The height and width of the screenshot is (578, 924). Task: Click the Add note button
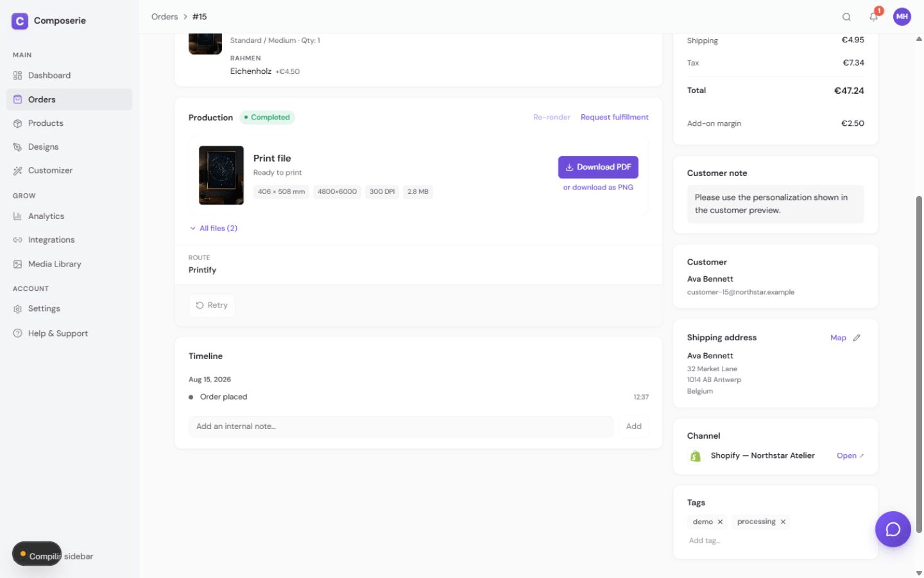(x=634, y=426)
